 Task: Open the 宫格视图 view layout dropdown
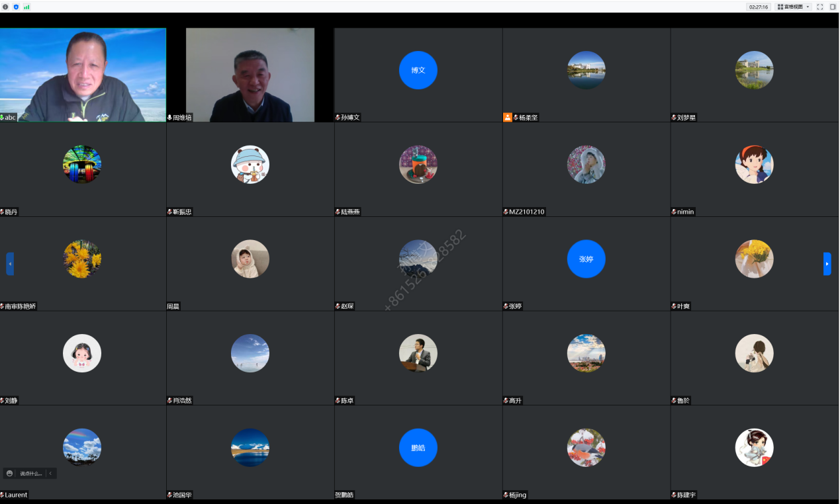pyautogui.click(x=794, y=7)
